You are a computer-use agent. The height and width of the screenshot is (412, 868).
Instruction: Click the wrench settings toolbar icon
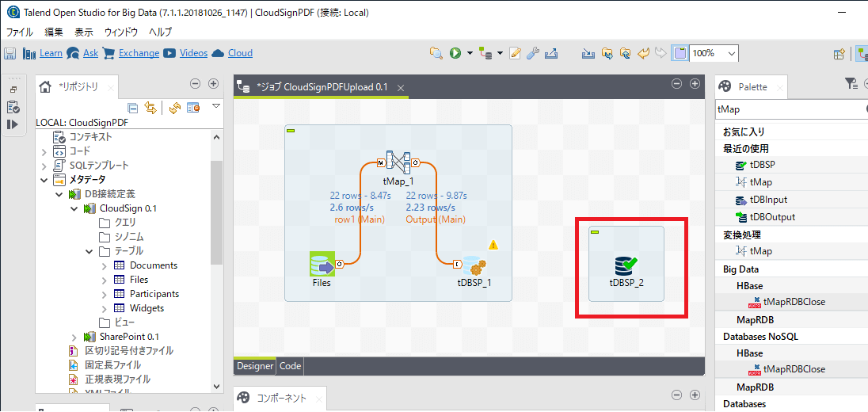point(532,53)
